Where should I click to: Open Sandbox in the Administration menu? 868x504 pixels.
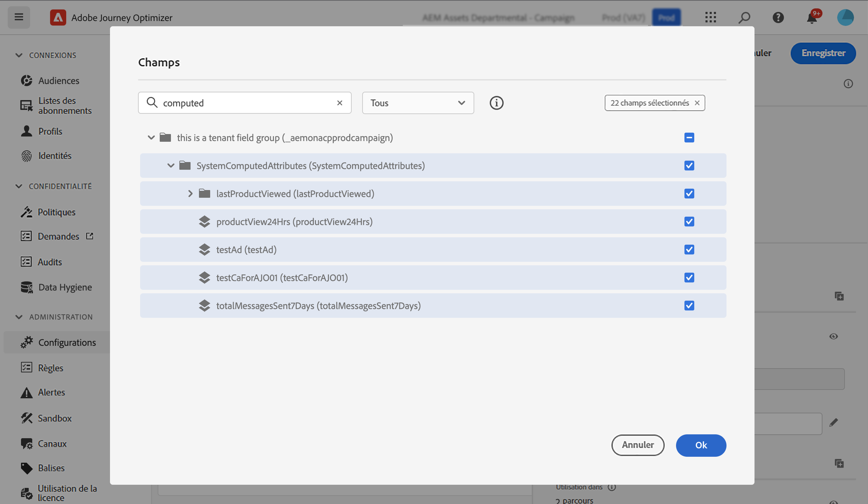click(55, 418)
